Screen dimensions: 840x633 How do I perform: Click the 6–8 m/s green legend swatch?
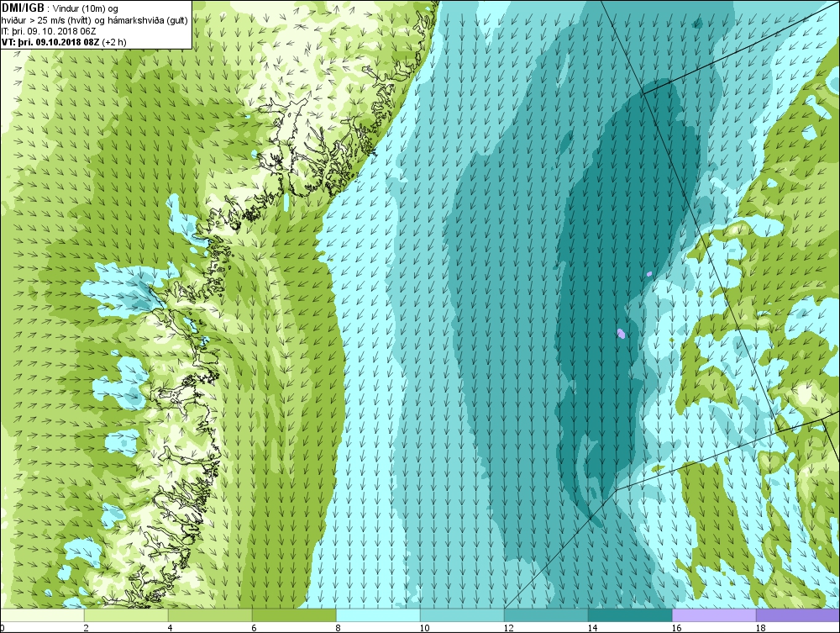[x=294, y=615]
